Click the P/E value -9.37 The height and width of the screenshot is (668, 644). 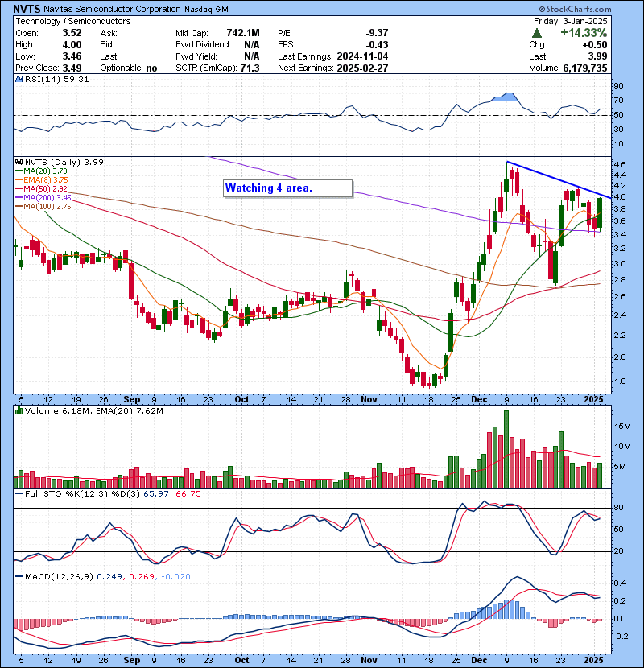point(378,33)
